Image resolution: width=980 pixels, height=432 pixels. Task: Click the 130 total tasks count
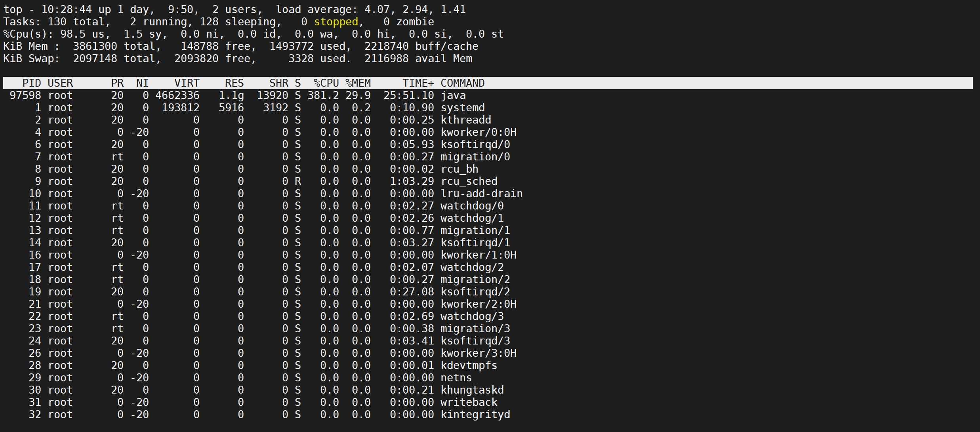57,22
